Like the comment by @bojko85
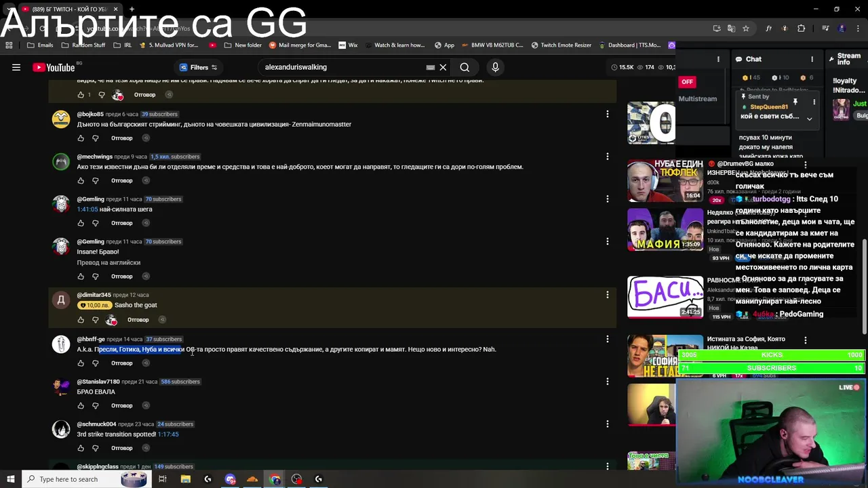This screenshot has width=868, height=488. pos(81,138)
